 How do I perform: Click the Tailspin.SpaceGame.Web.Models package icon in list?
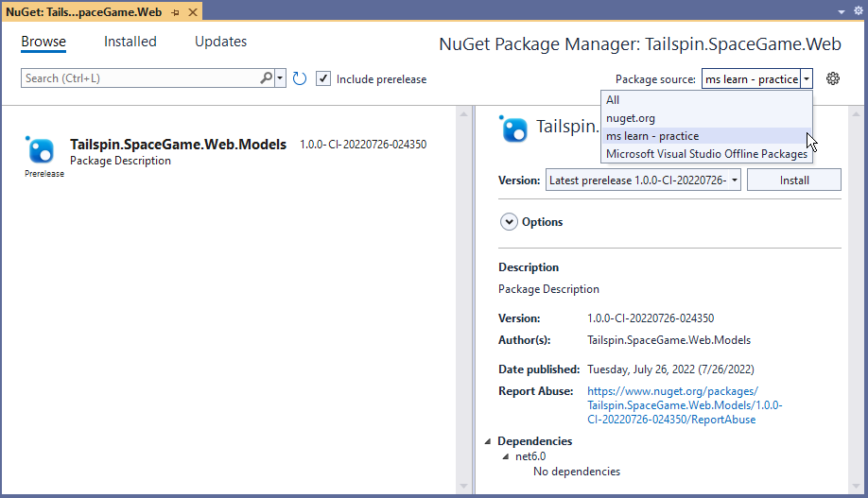pos(42,149)
